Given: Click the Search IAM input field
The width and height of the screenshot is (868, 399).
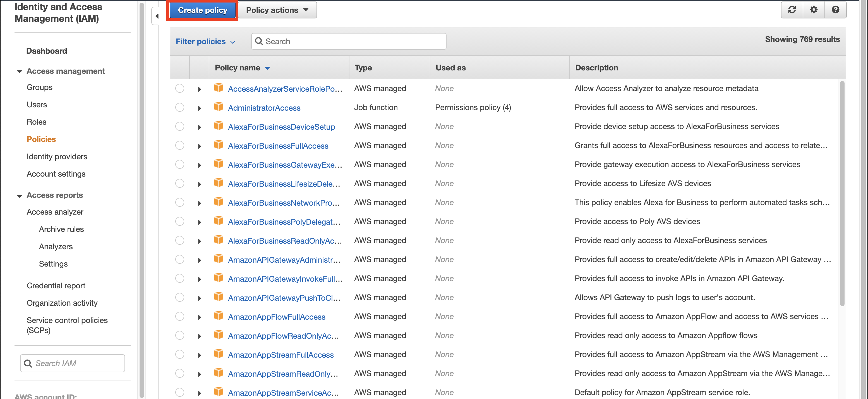Looking at the screenshot, I should tap(73, 363).
